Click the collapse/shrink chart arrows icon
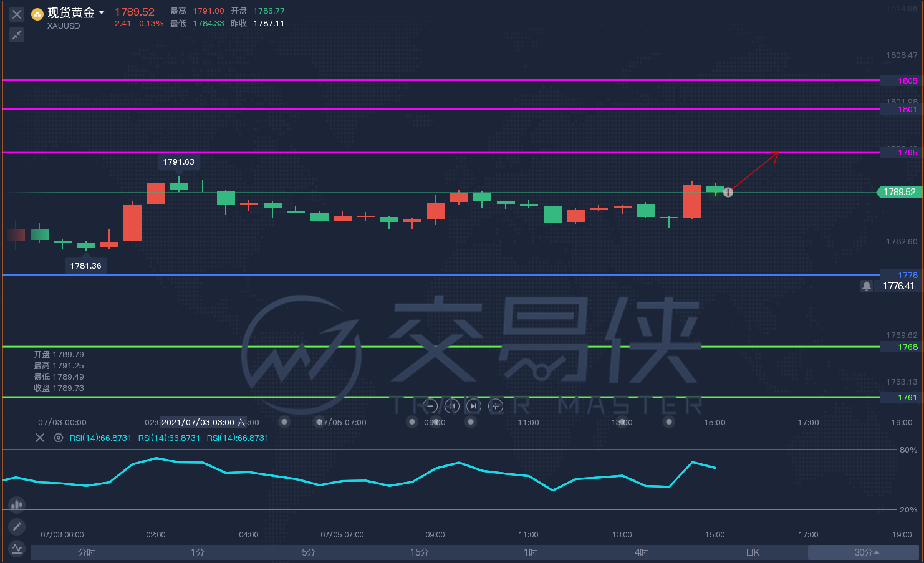The height and width of the screenshot is (563, 924). pyautogui.click(x=17, y=35)
